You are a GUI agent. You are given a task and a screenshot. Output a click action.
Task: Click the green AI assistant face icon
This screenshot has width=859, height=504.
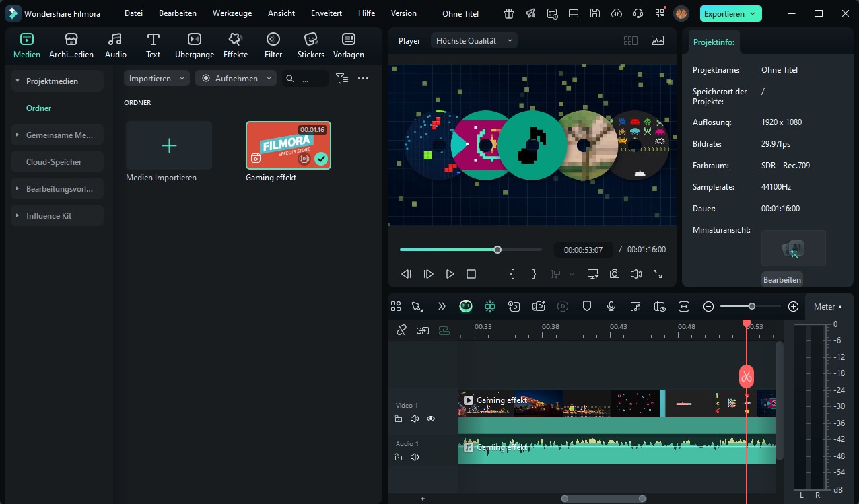coord(466,306)
